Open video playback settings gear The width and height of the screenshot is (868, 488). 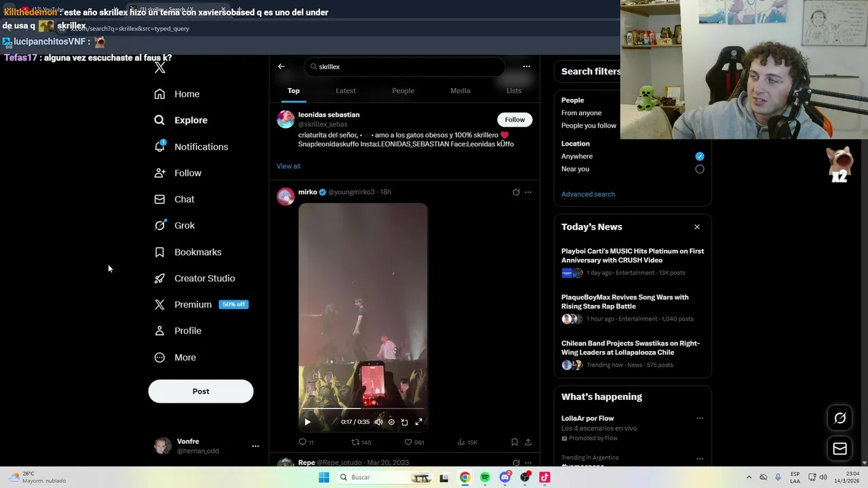click(x=391, y=422)
